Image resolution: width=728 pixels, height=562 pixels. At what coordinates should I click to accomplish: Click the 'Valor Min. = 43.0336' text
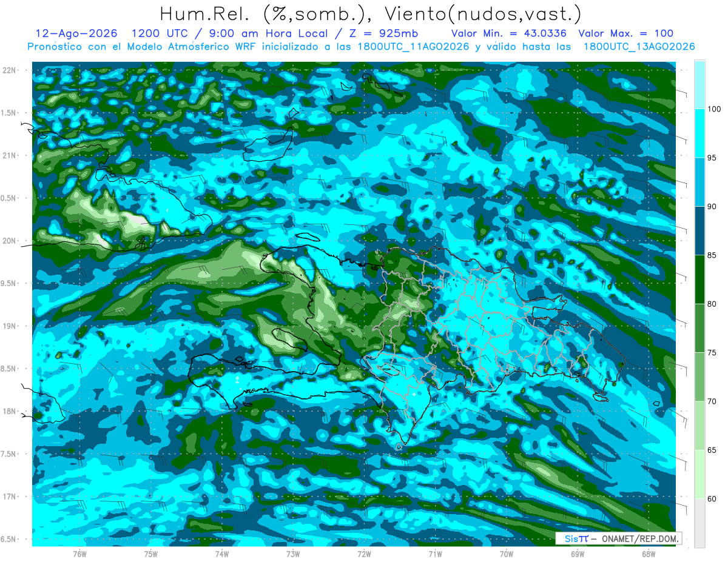tap(508, 33)
